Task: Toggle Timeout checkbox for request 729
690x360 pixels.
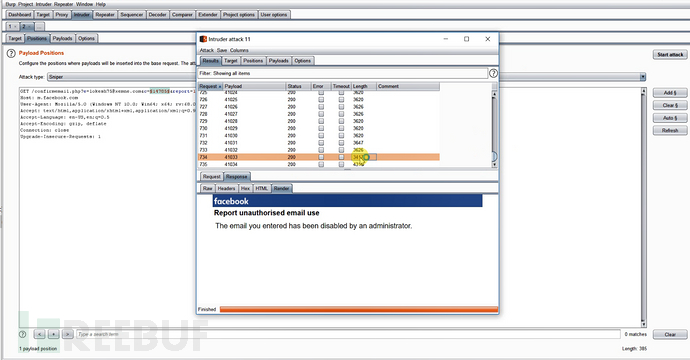Action: click(x=341, y=121)
